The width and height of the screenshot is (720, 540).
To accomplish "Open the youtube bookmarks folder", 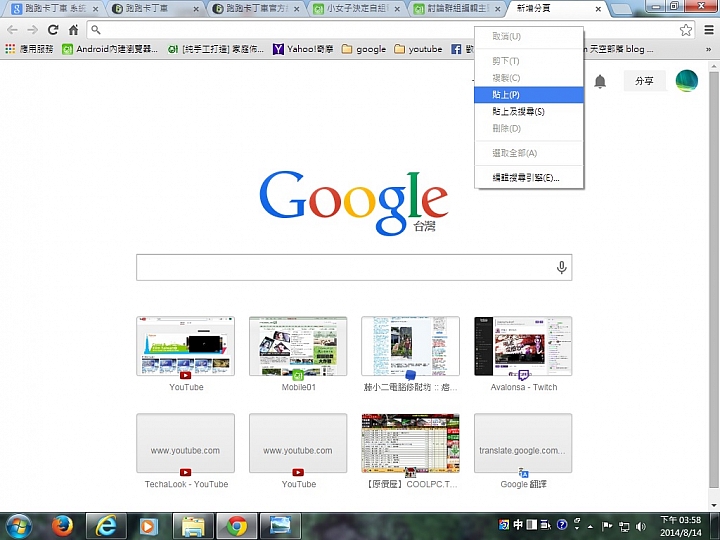I will tap(418, 49).
